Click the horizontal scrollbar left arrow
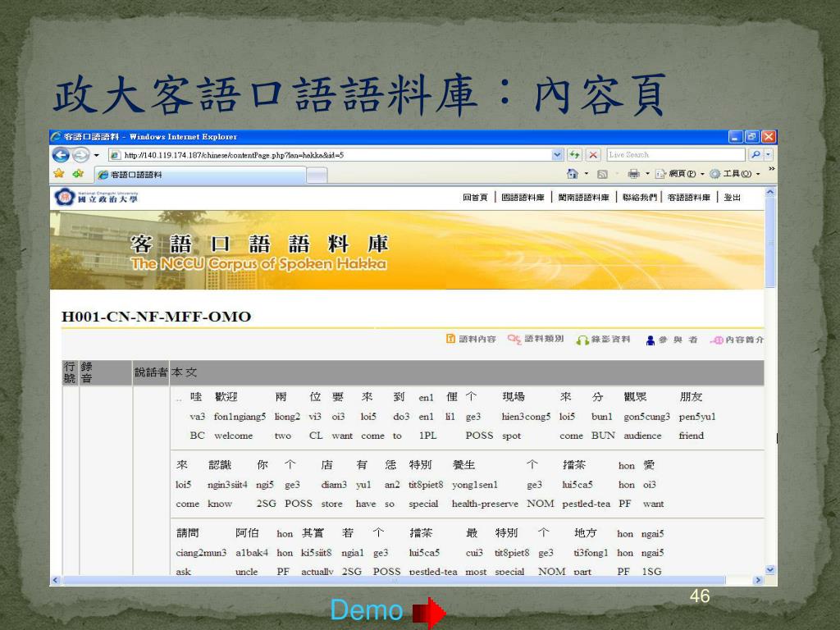 coord(55,580)
